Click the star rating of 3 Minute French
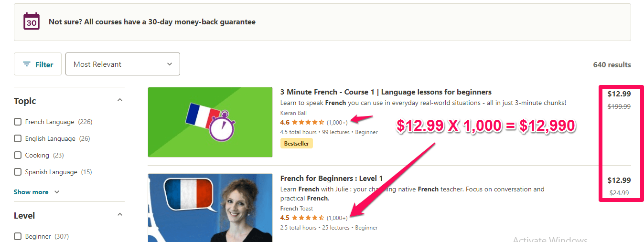Image resolution: width=644 pixels, height=242 pixels. click(308, 123)
